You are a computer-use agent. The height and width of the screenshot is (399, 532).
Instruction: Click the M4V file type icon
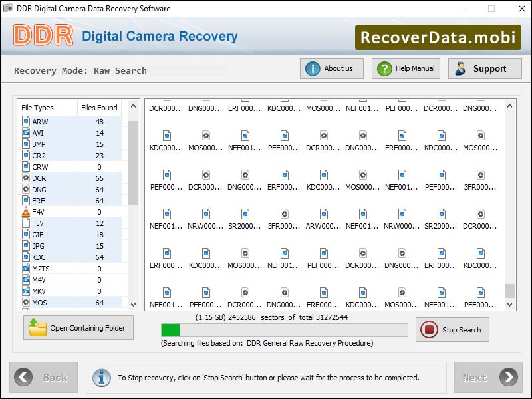click(26, 279)
